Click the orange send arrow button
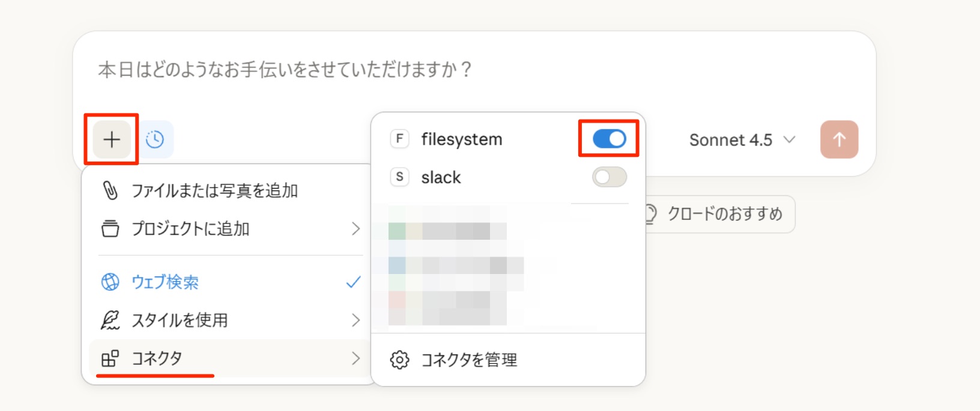The image size is (980, 411). [839, 139]
